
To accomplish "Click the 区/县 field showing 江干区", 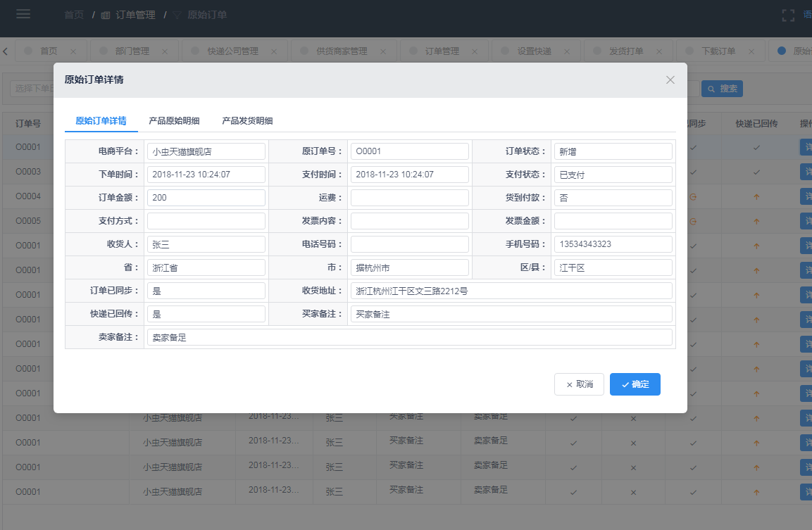I will [x=613, y=267].
